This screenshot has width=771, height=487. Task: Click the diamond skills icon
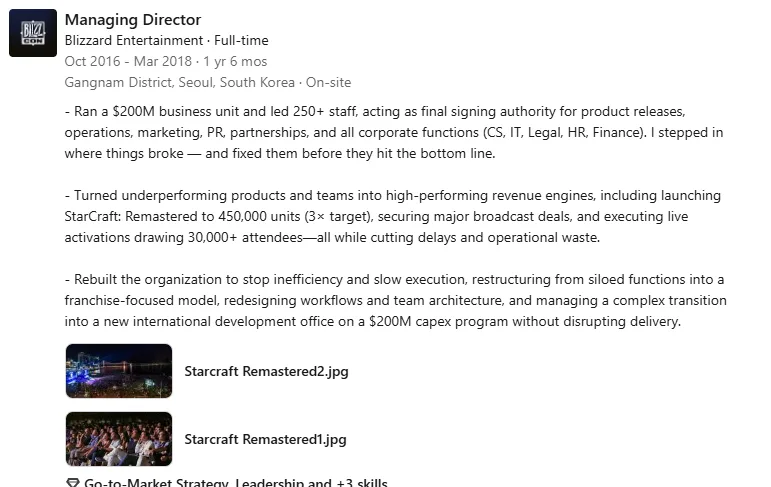[72, 483]
